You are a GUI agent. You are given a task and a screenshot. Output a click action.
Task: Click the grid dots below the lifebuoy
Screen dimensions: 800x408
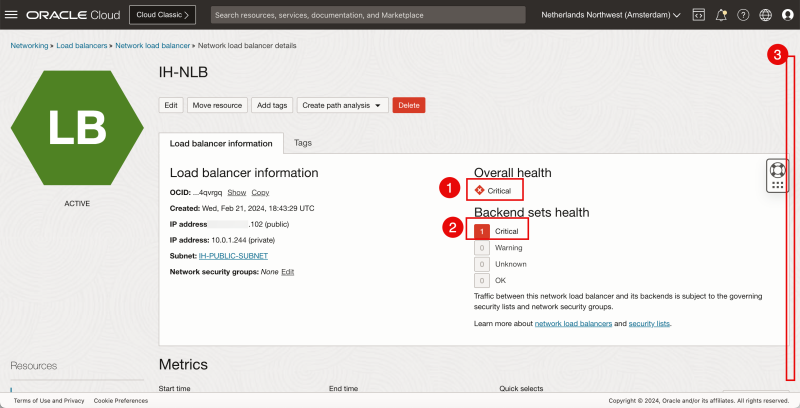click(x=778, y=185)
